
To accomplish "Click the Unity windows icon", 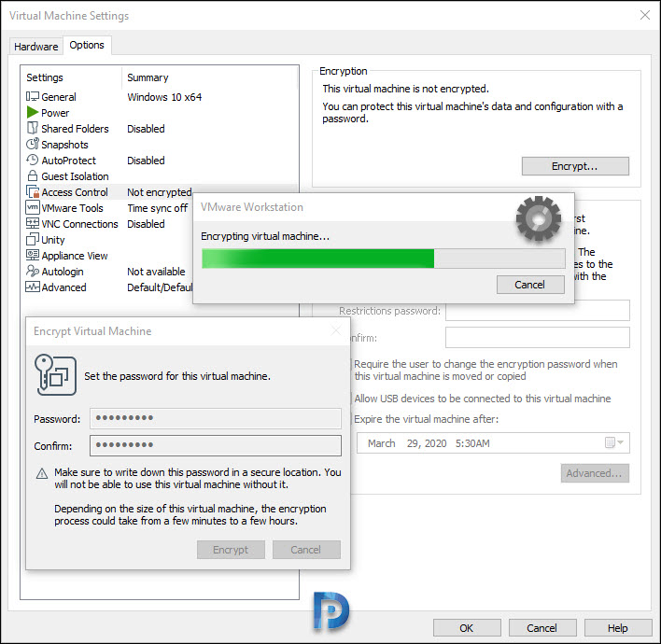I will (33, 239).
